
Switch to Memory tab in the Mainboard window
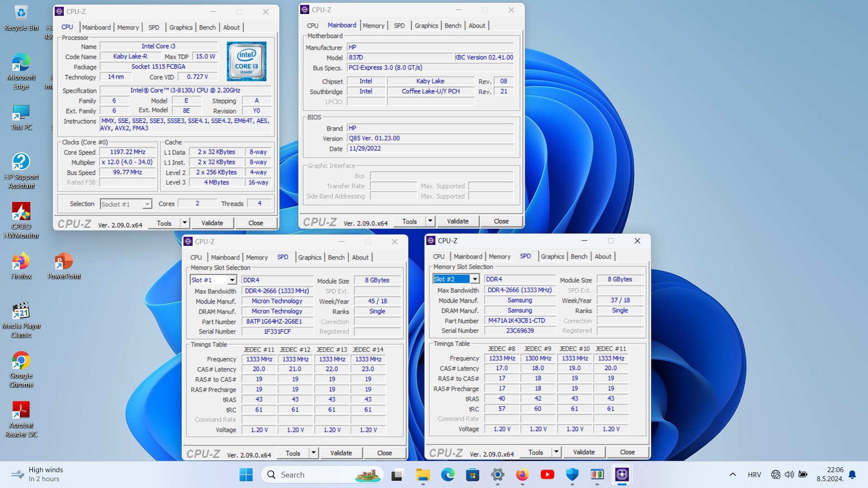coord(373,26)
